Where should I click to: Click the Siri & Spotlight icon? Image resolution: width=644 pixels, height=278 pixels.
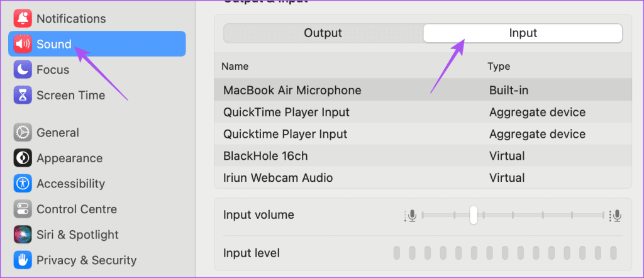[23, 235]
